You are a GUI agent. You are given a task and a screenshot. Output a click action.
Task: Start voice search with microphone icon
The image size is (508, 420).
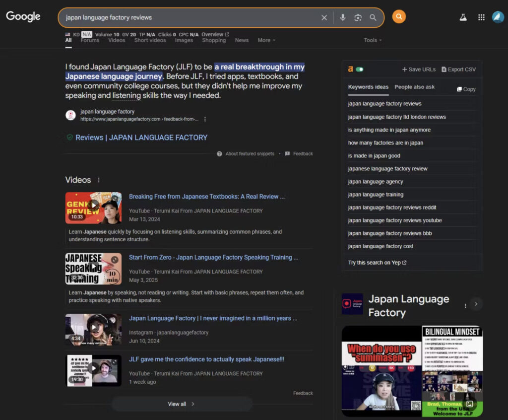coord(342,17)
